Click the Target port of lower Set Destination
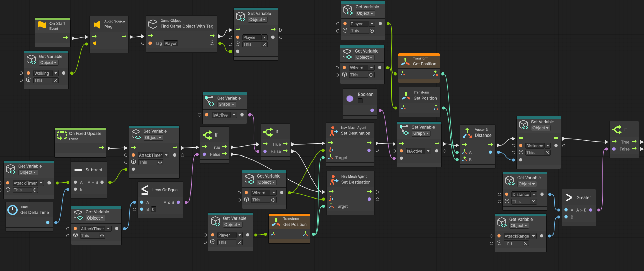This screenshot has width=644, height=271. point(331,206)
